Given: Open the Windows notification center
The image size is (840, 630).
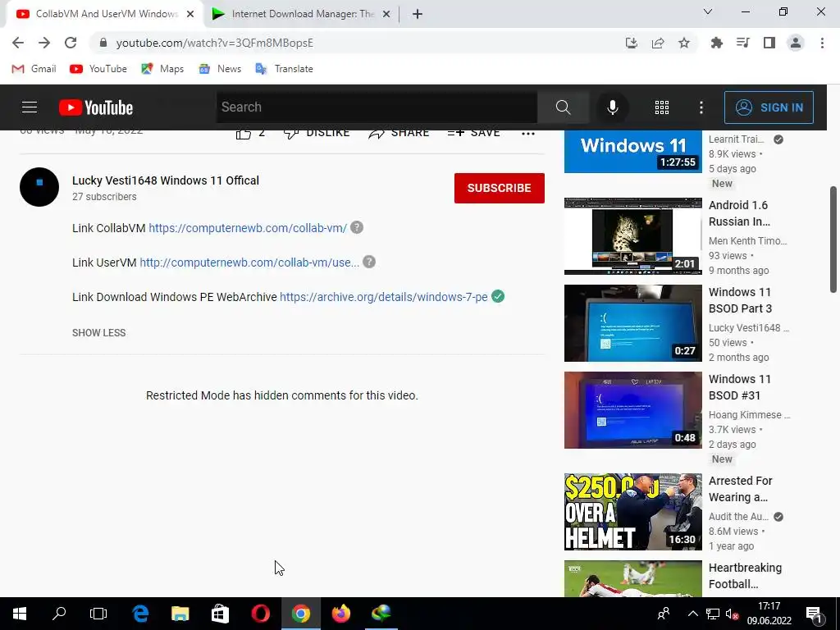Looking at the screenshot, I should [x=814, y=614].
